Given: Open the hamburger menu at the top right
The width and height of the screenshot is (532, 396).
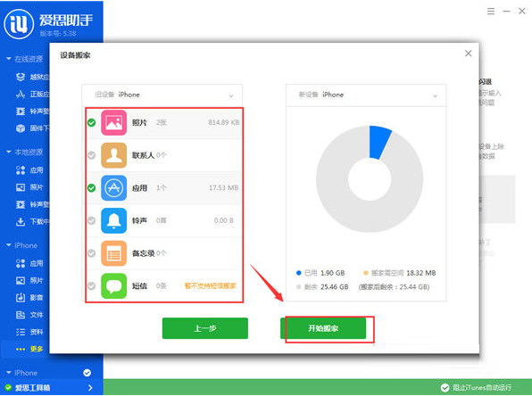Looking at the screenshot, I should click(x=491, y=12).
